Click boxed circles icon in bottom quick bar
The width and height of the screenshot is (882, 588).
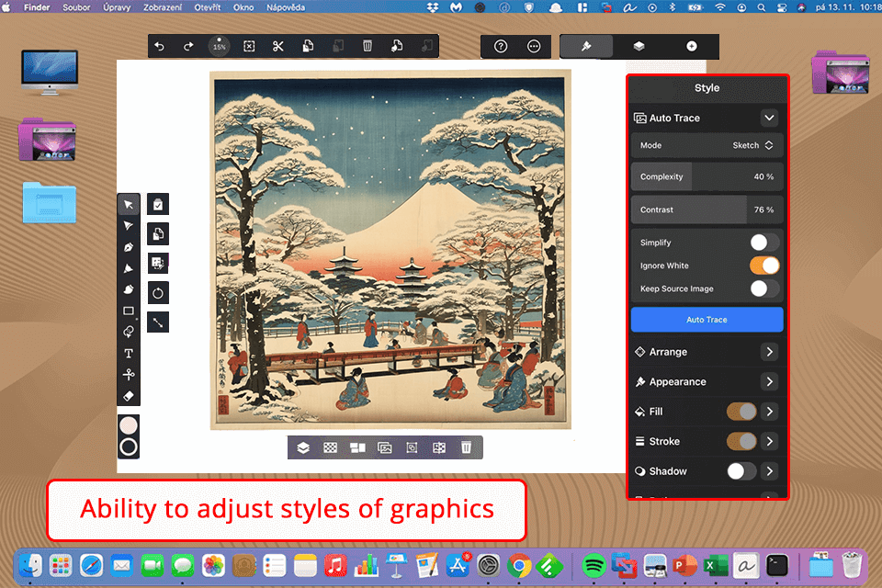pos(412,448)
